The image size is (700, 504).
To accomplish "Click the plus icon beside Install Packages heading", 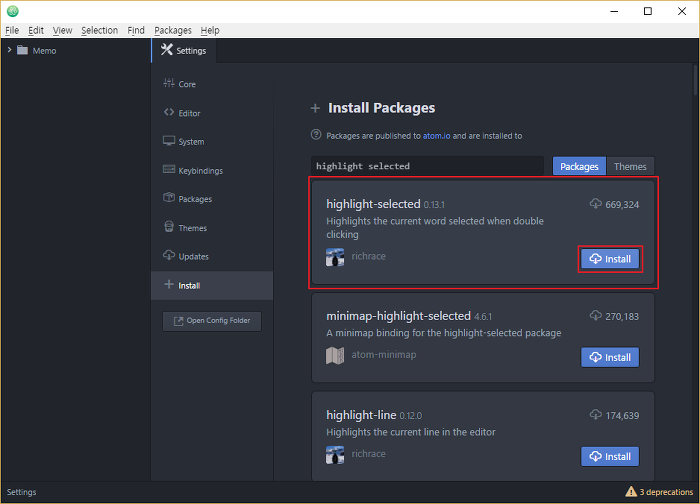I will [x=315, y=108].
